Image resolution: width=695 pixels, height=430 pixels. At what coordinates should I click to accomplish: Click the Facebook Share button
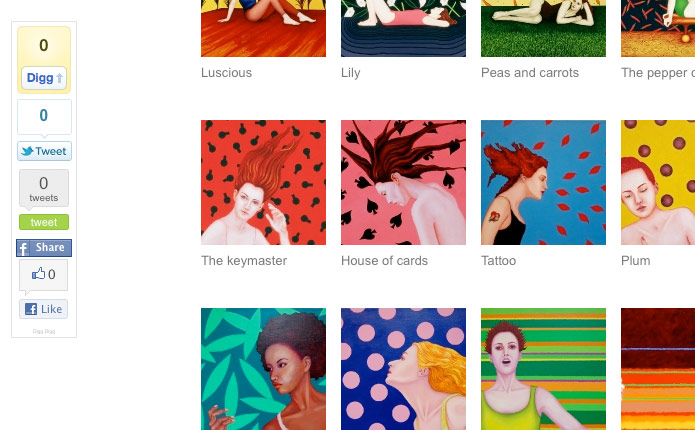(44, 248)
